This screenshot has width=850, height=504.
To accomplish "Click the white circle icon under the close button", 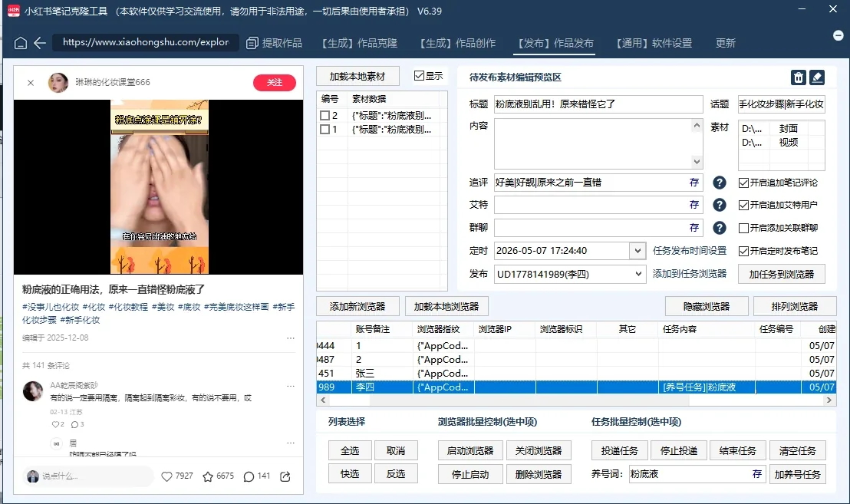I will tap(838, 35).
